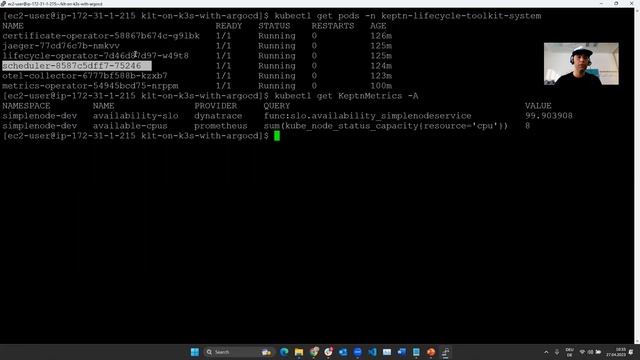Click the kubectl get KeptnMetrics -A command
The width and height of the screenshot is (640, 360).
pyautogui.click(x=346, y=96)
